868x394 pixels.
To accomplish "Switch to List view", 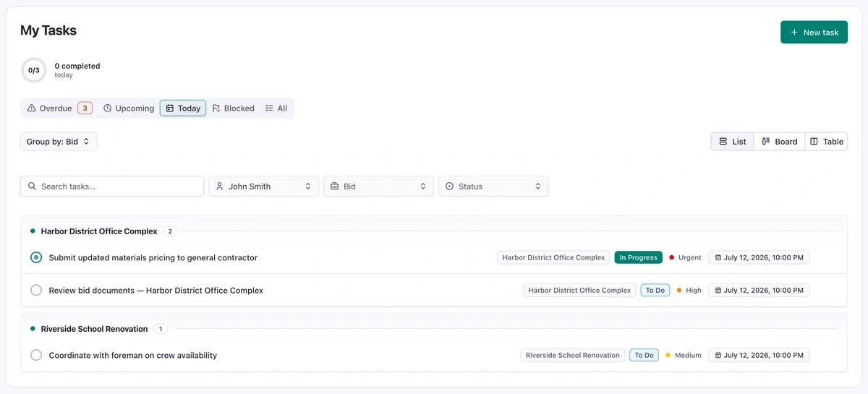I will tap(733, 142).
